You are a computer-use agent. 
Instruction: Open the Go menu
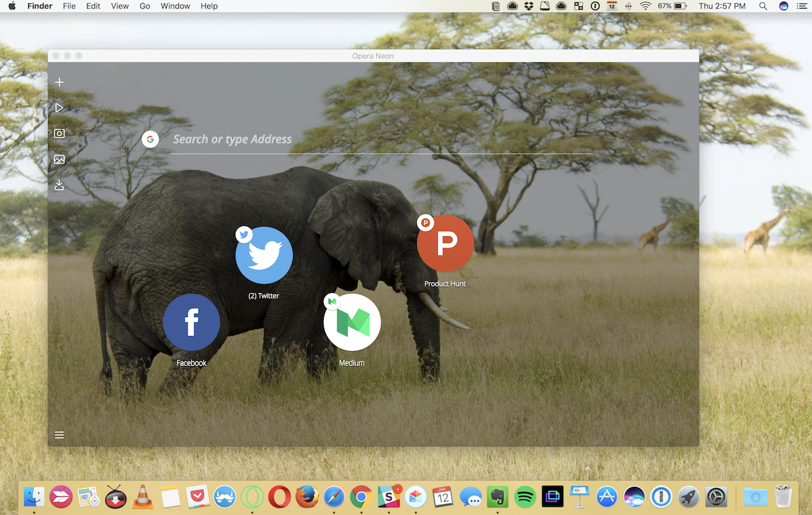tap(145, 6)
